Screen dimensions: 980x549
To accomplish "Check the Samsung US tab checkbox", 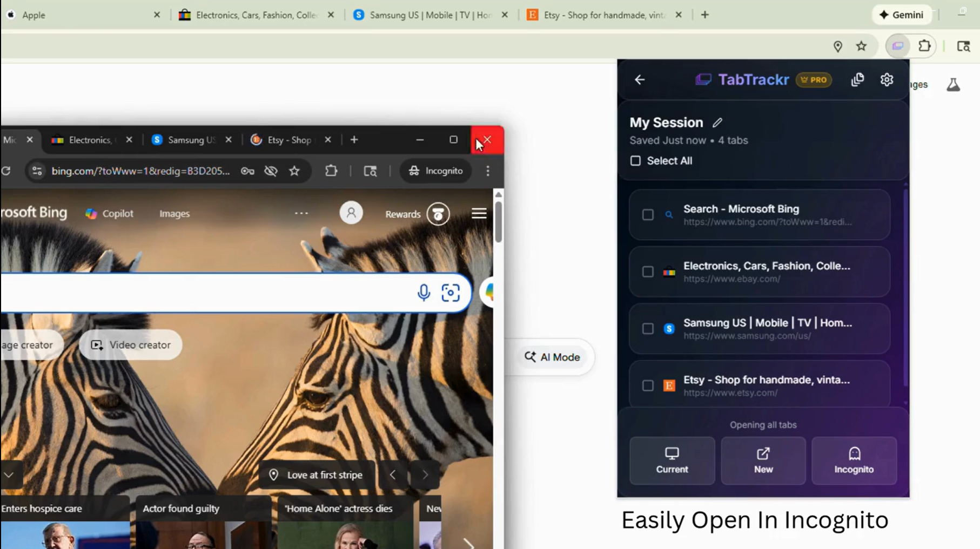I will tap(648, 328).
